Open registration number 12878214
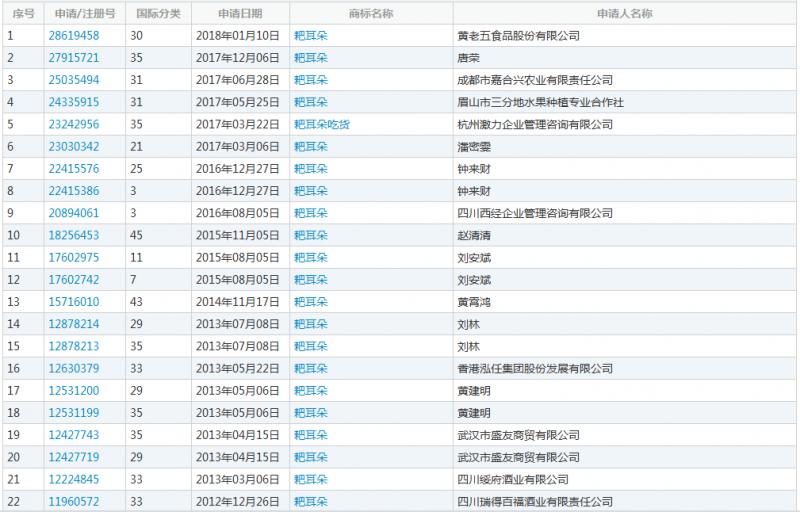This screenshot has height=512, width=800. (73, 324)
